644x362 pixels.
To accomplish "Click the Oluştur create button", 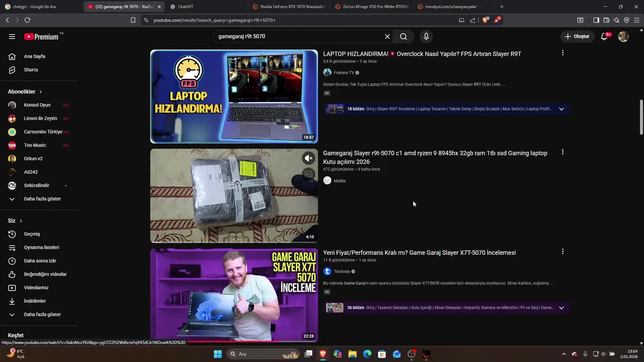I will [577, 36].
